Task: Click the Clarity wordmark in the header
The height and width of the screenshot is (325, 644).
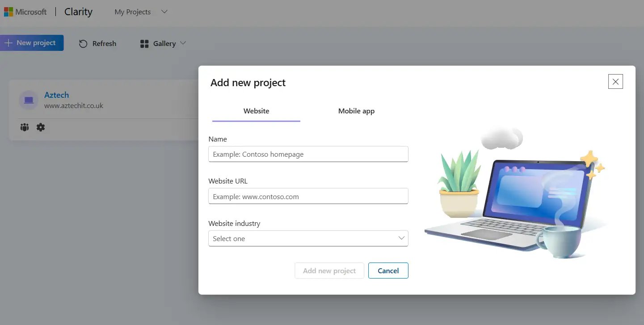Action: coord(78,12)
